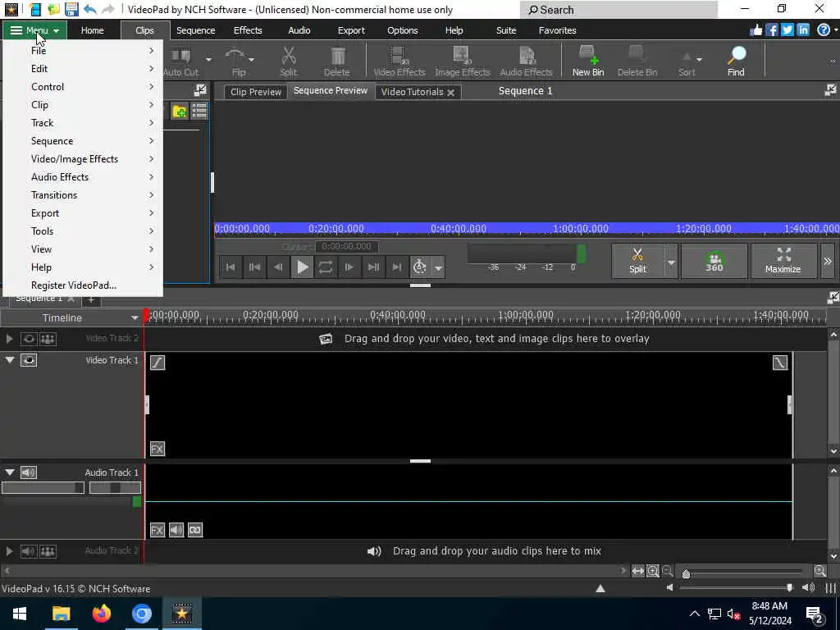
Task: Open Firefox from the taskbar
Action: point(101,614)
